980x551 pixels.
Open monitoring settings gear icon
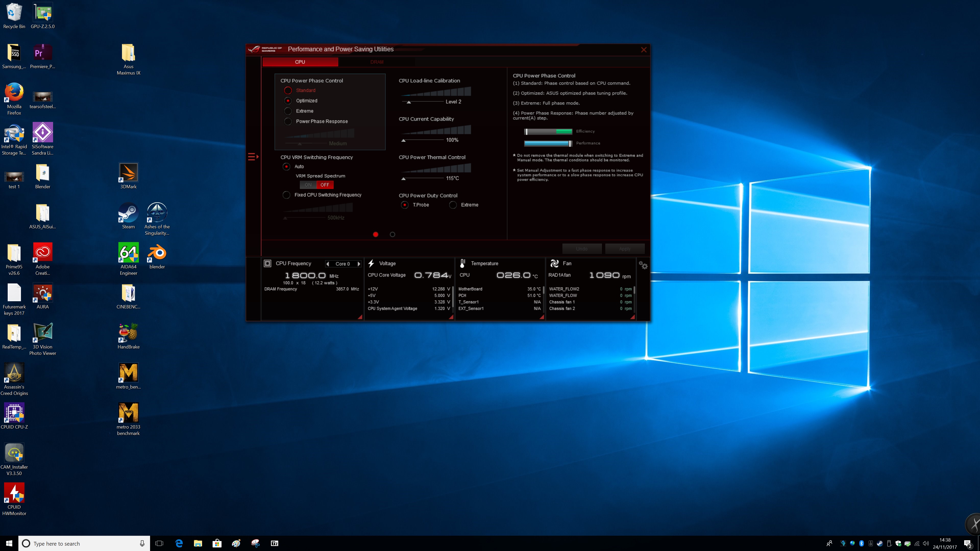point(643,265)
